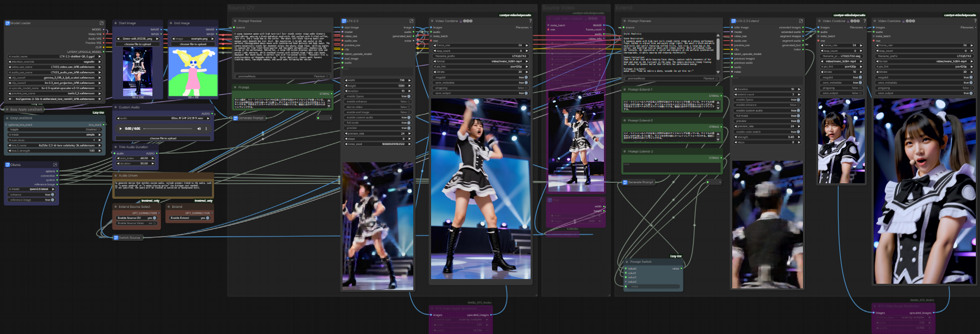Open video_vae_name dropdown in Model Loader
Image resolution: width=980 pixels, height=334 pixels.
55,67
